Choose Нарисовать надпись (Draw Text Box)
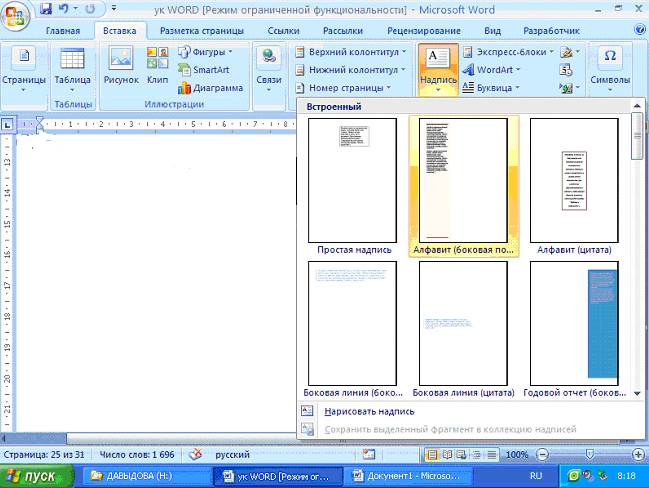Screen dimensions: 649x488 tap(369, 411)
